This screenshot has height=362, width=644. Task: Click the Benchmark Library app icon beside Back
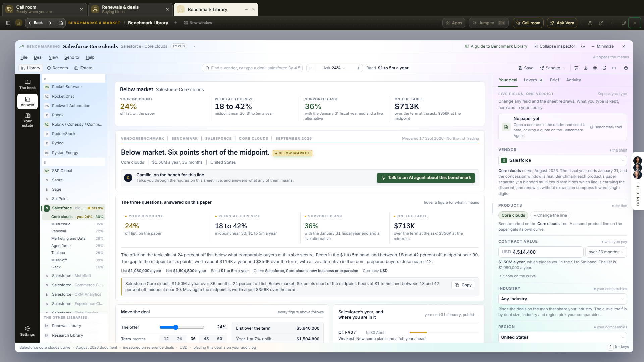19,23
